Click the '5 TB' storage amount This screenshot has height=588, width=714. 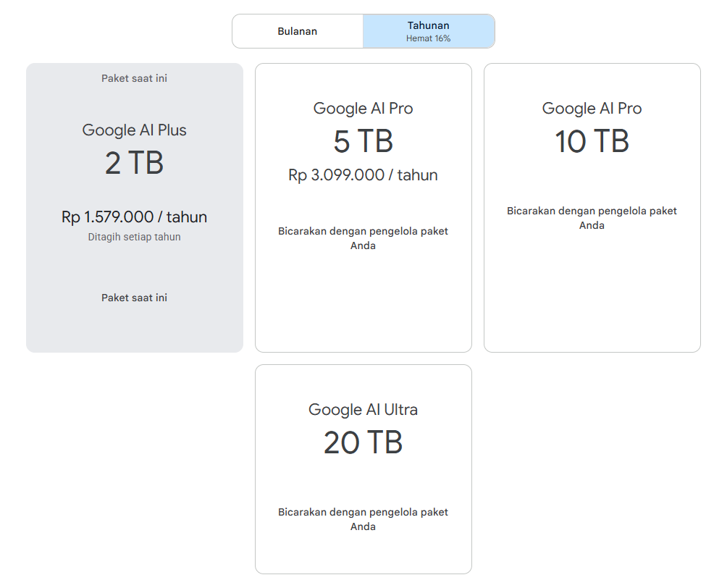pos(363,141)
